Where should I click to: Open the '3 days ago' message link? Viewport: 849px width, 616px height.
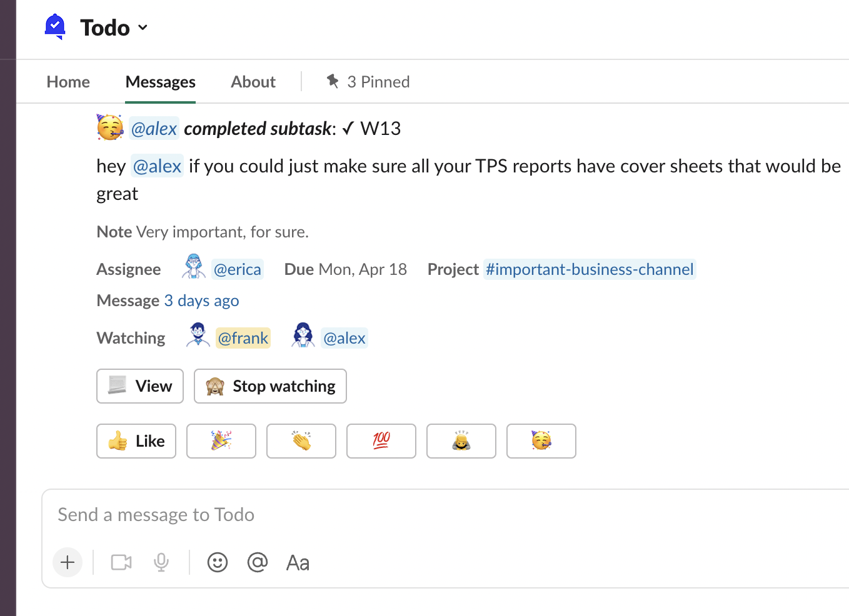pyautogui.click(x=201, y=301)
